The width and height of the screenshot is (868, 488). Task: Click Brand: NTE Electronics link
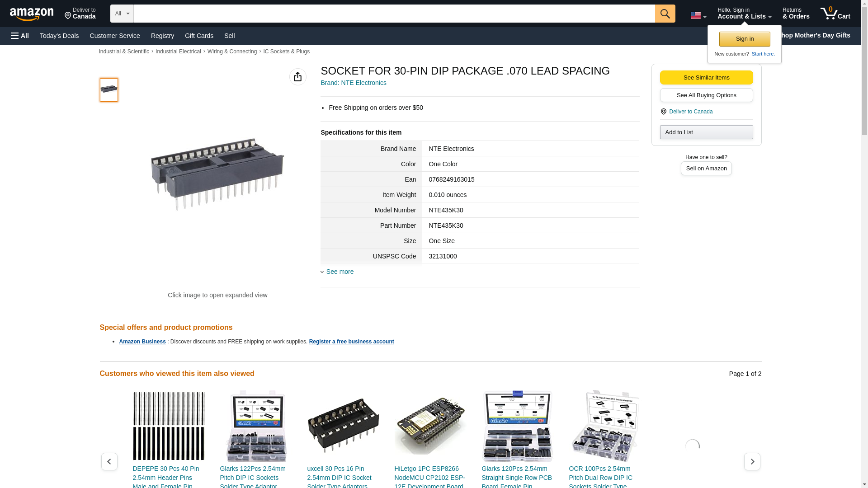pyautogui.click(x=353, y=83)
